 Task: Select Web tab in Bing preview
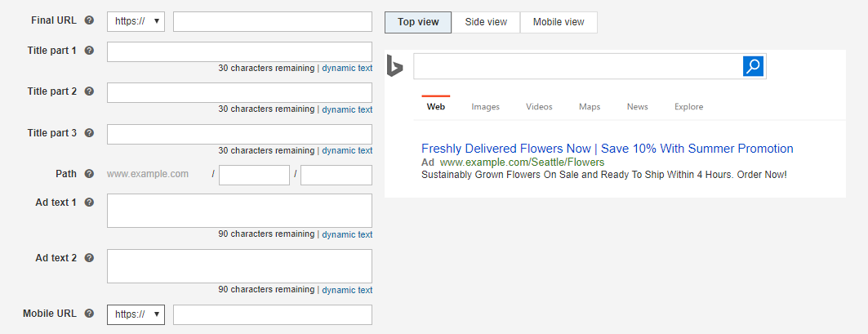coord(436,107)
